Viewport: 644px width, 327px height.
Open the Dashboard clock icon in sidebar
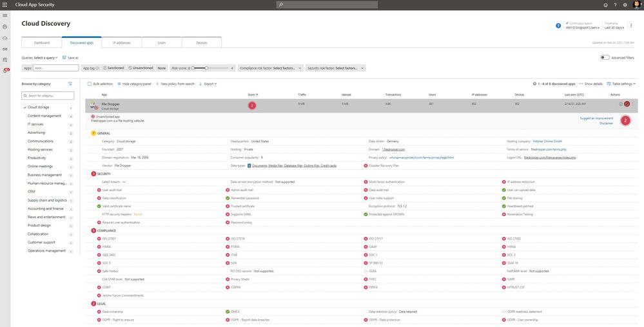(5, 26)
